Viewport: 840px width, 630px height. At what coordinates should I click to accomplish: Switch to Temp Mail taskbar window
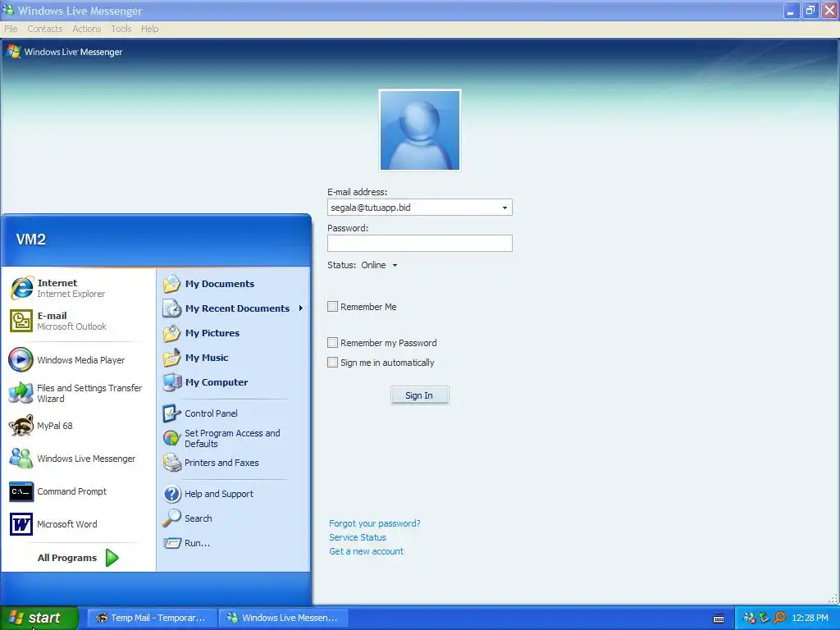click(152, 618)
